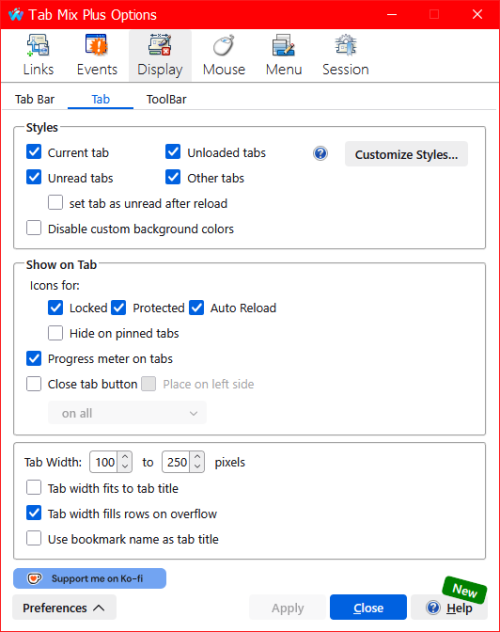
Task: Click the Tab Mix Plus title bar icon
Action: [x=16, y=15]
